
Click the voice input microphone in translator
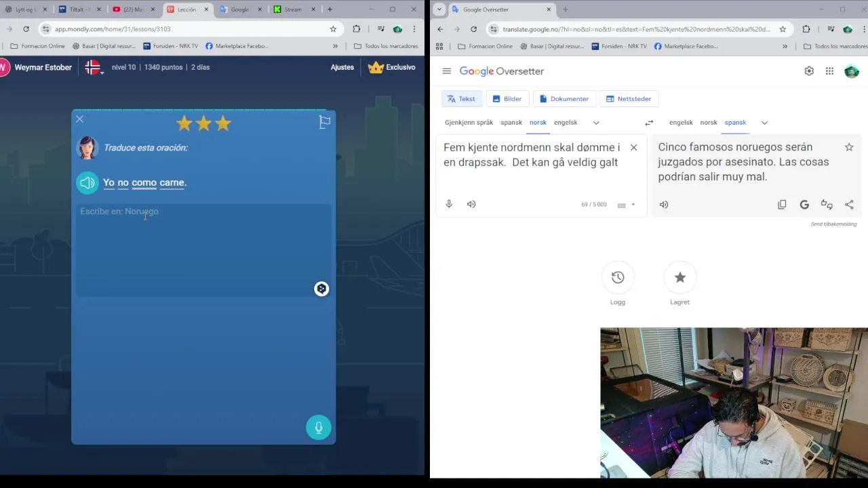point(449,204)
